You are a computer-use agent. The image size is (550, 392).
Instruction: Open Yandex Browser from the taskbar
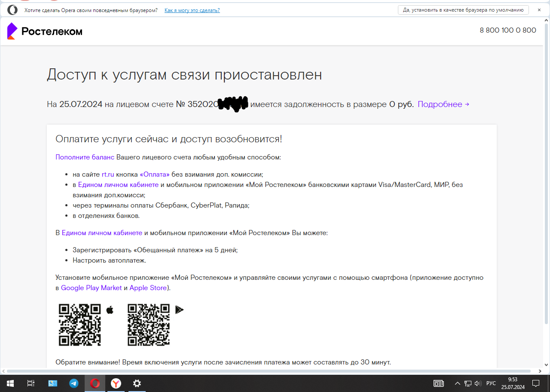[116, 383]
